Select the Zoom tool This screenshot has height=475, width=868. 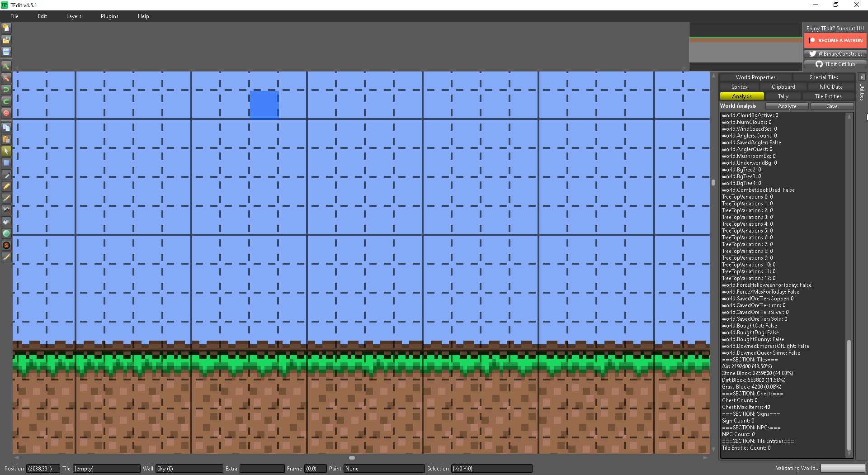click(6, 66)
